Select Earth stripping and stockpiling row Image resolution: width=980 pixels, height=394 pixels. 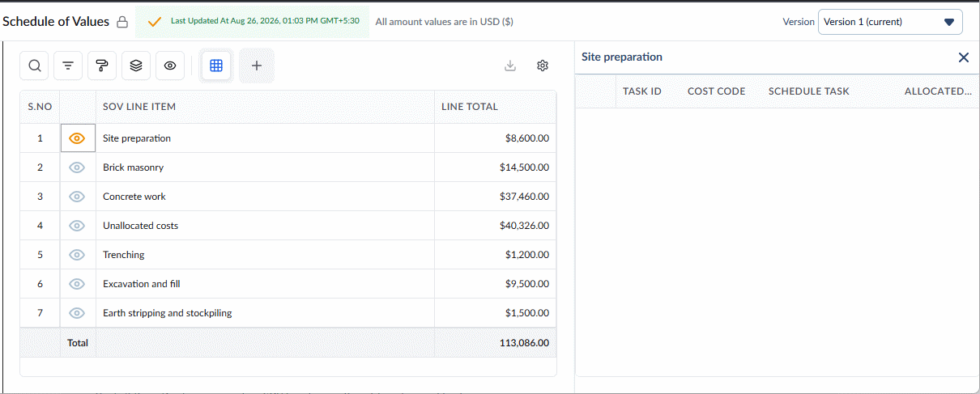click(x=288, y=313)
